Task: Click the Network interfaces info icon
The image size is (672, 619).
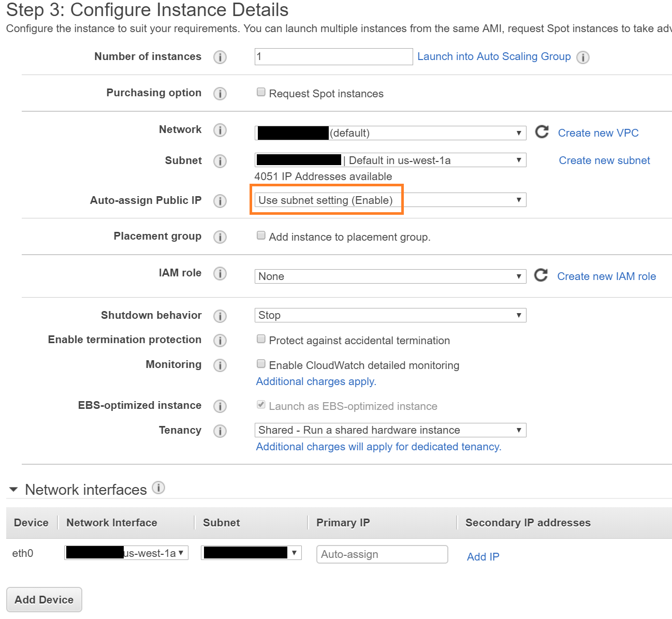Action: (158, 487)
